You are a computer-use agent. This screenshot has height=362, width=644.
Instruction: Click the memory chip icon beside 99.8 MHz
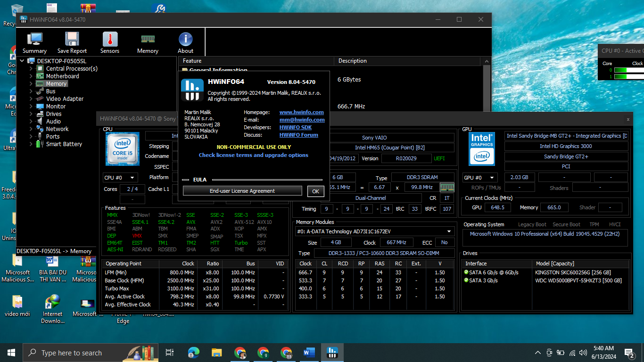click(446, 187)
